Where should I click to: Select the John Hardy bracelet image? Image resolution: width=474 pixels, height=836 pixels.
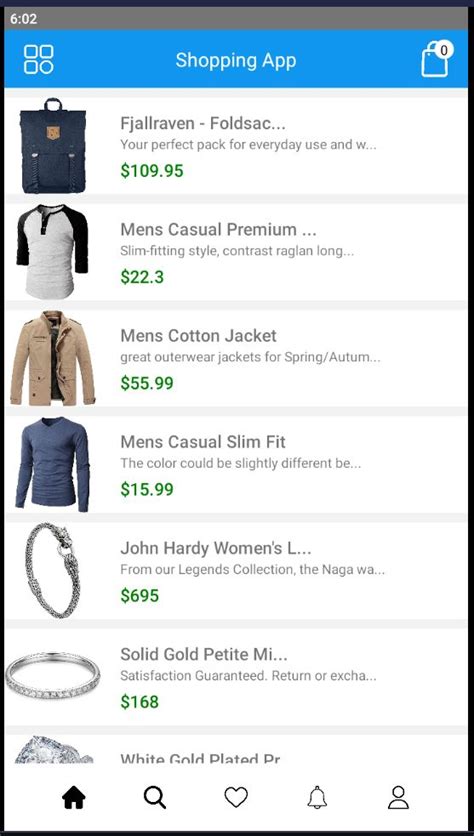pos(53,570)
